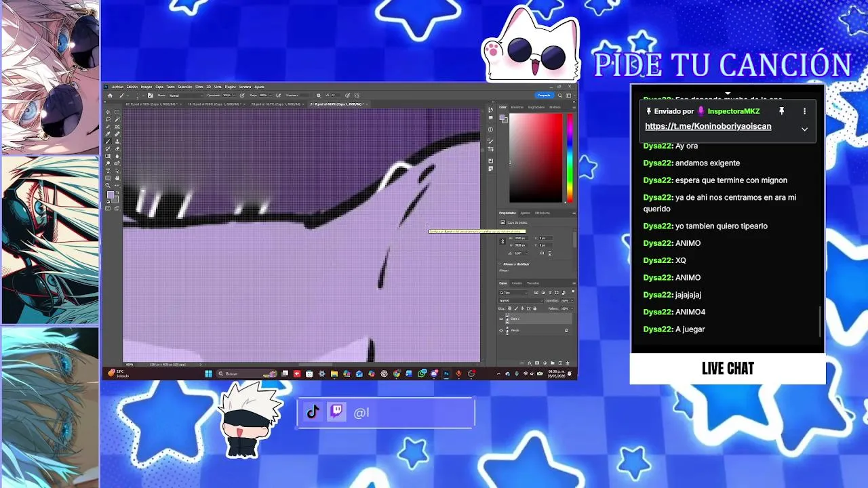
Task: Click the Opacidad field in Capas panel
Action: [x=566, y=300]
